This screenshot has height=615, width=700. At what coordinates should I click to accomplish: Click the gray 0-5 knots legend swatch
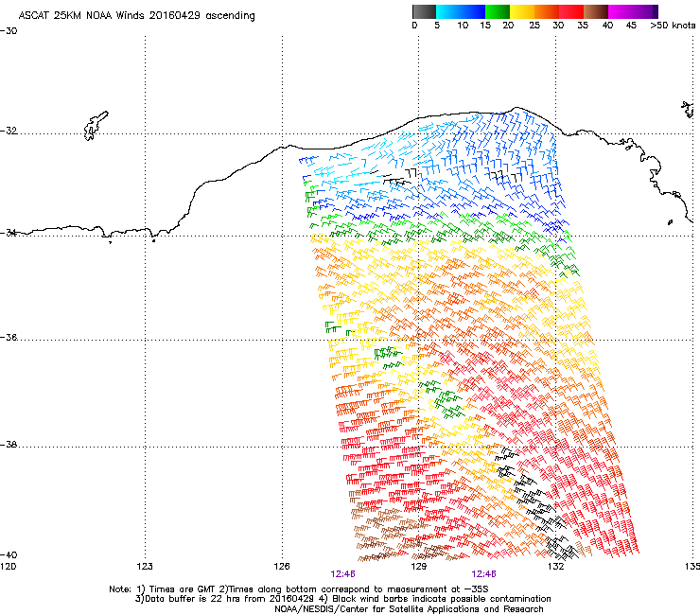[x=424, y=11]
